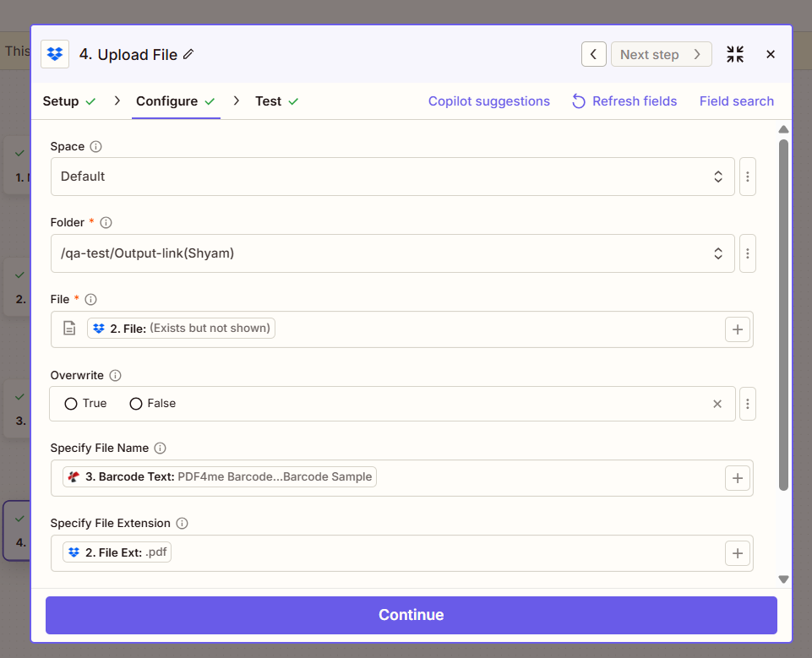Click plus icon in Specify File Extension
Viewport: 812px width, 658px height.
pos(737,553)
